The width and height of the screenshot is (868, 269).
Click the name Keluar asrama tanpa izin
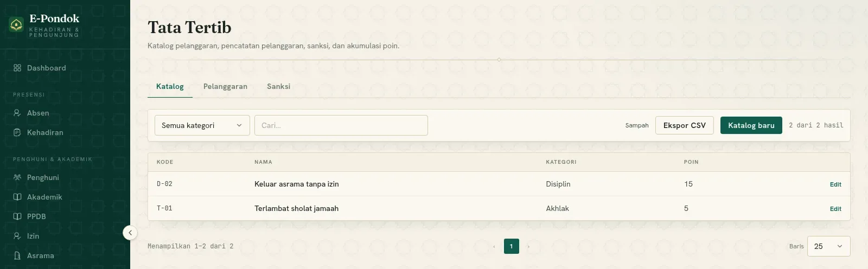pyautogui.click(x=297, y=184)
